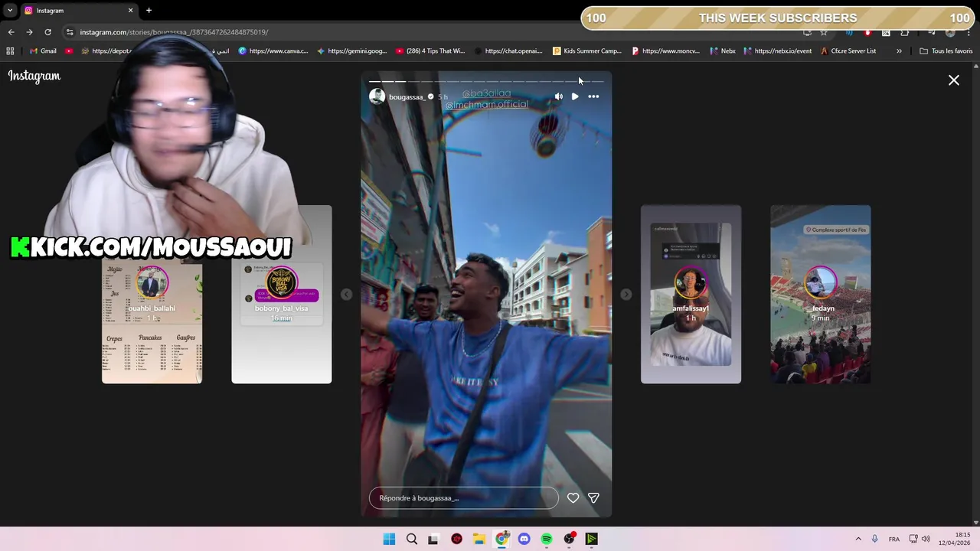Viewport: 980px width, 551px height.
Task: Open Discord from the taskbar
Action: (524, 539)
